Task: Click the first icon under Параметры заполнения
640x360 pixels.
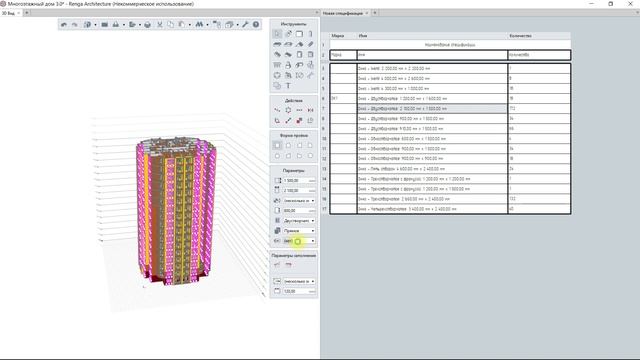Action: [277, 264]
